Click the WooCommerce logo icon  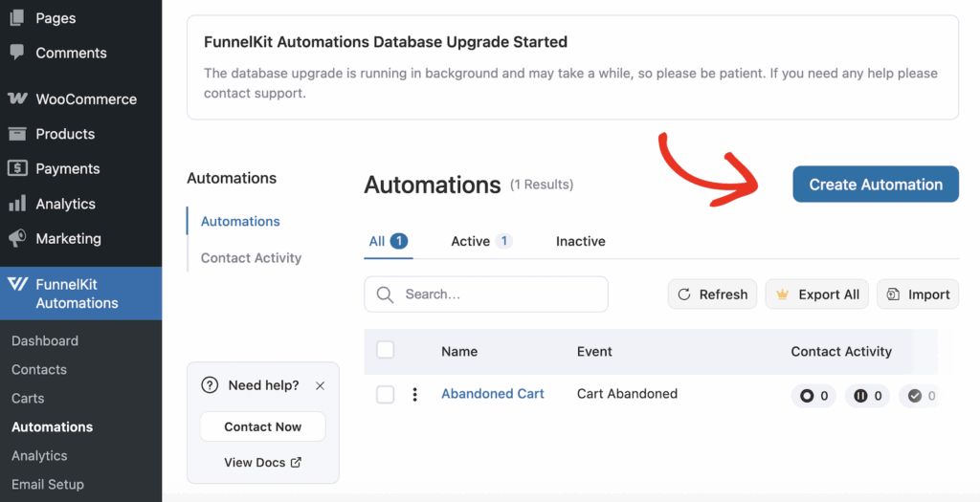click(x=17, y=98)
